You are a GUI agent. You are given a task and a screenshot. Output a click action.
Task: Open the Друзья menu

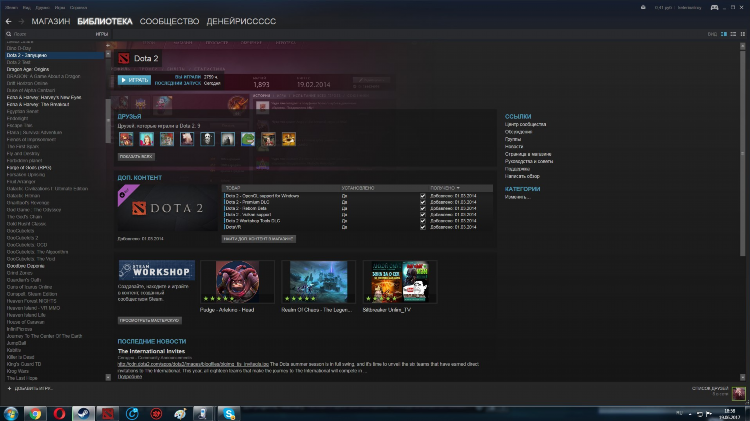click(x=42, y=8)
